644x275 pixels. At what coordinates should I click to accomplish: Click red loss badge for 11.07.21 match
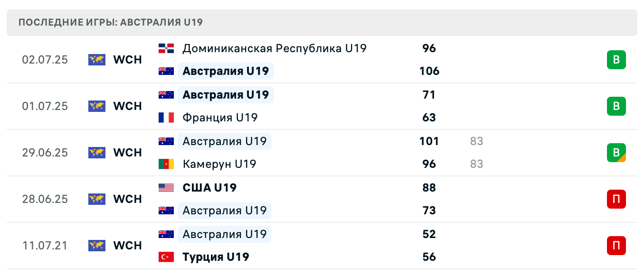click(616, 246)
